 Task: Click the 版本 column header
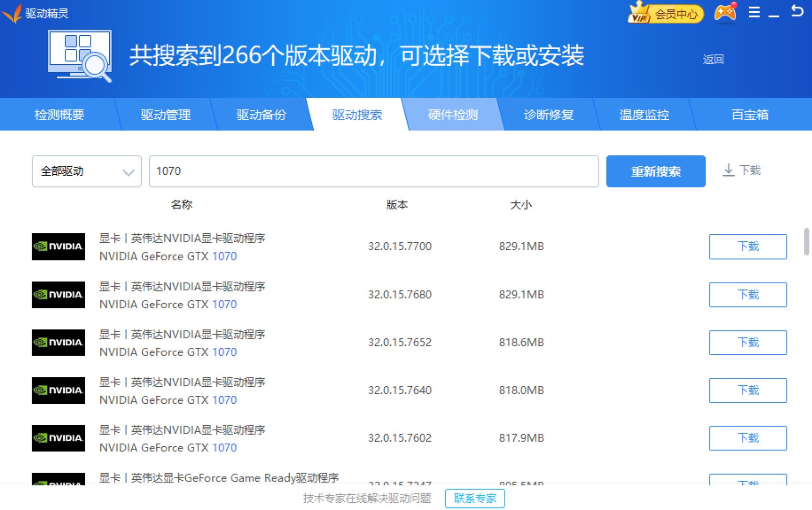[x=397, y=205]
